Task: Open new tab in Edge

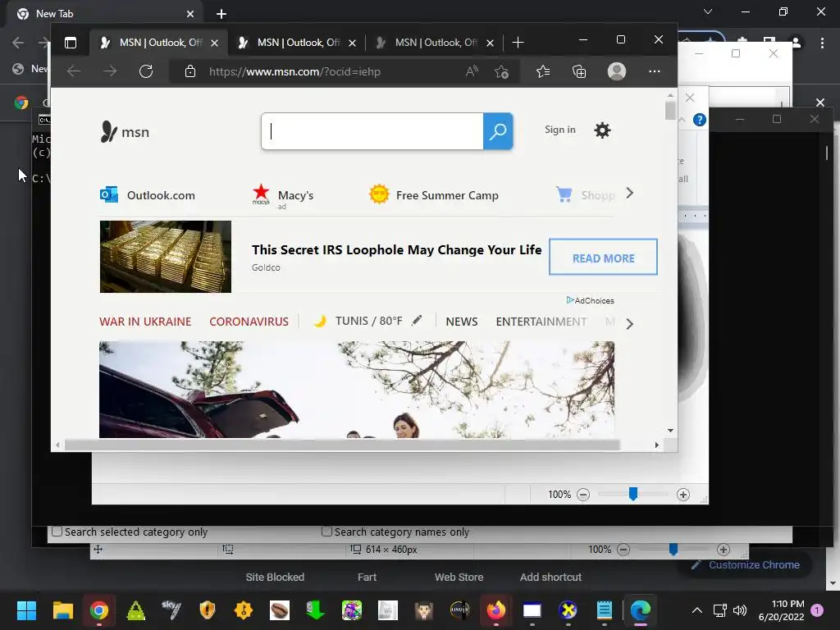Action: tap(518, 43)
